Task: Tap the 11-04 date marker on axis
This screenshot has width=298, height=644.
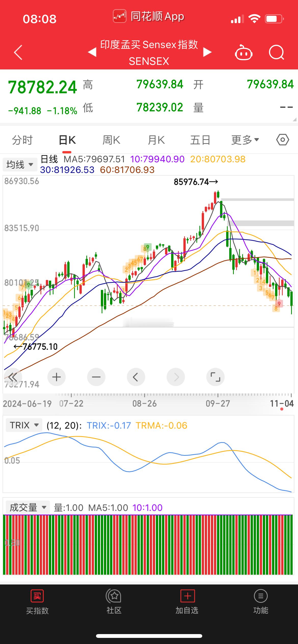Action: point(282,403)
